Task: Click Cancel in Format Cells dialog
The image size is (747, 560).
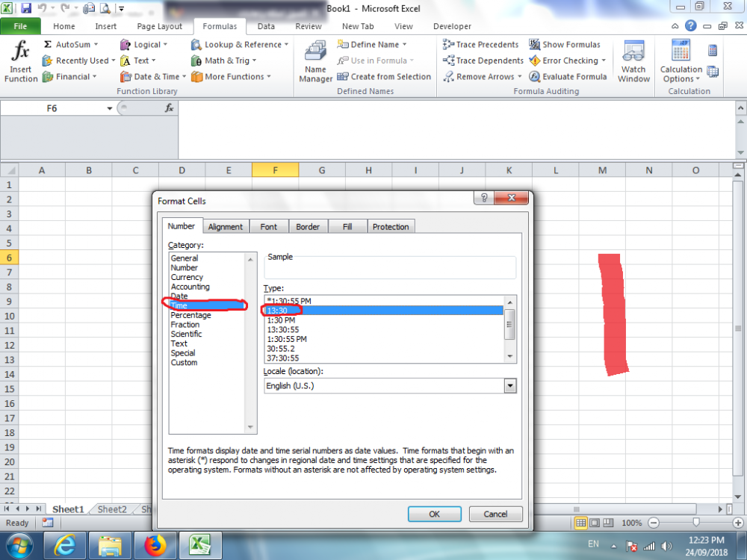Action: point(495,514)
